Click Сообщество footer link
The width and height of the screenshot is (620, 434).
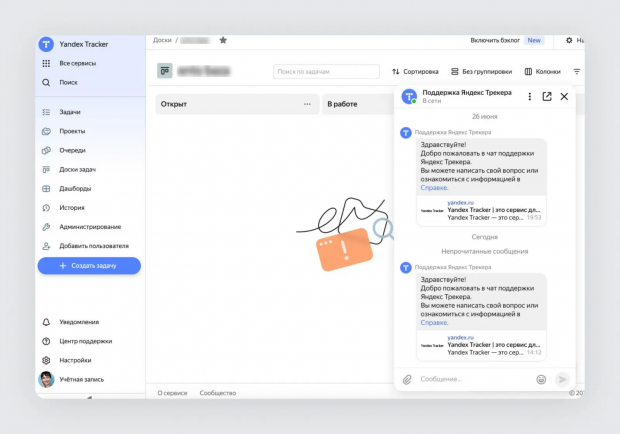point(218,393)
